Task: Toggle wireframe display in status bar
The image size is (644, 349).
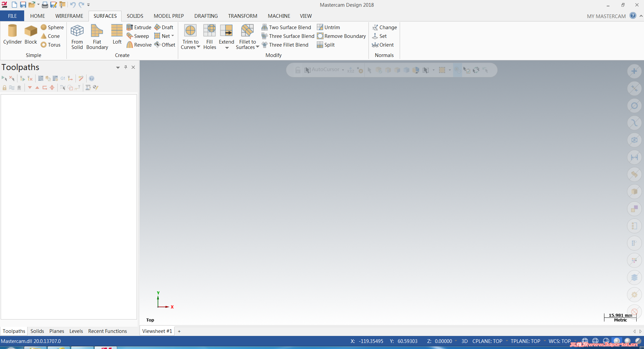Action: (585, 341)
